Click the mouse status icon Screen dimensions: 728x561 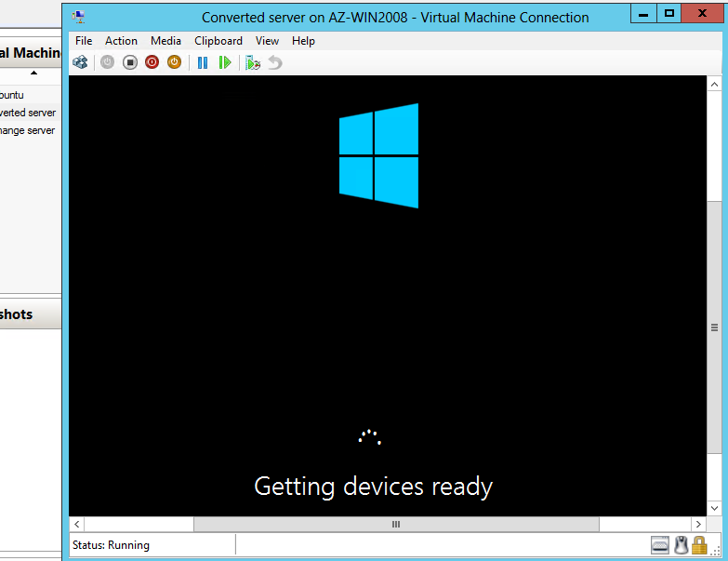(682, 545)
